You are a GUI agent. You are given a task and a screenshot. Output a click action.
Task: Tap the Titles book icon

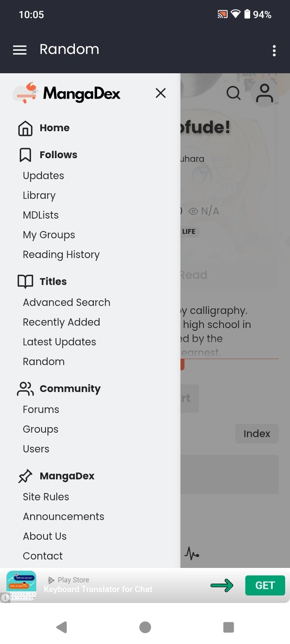[25, 282]
